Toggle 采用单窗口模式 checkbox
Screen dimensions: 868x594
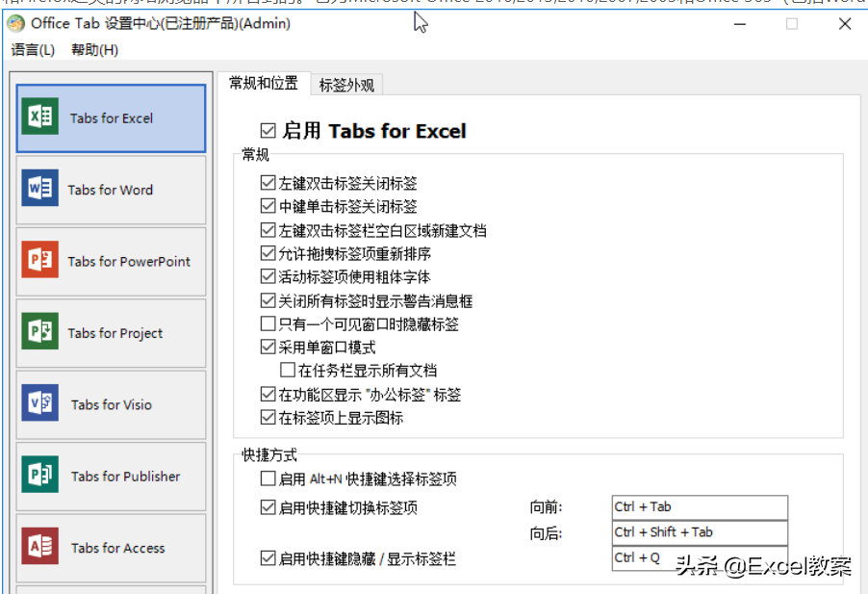[x=268, y=348]
